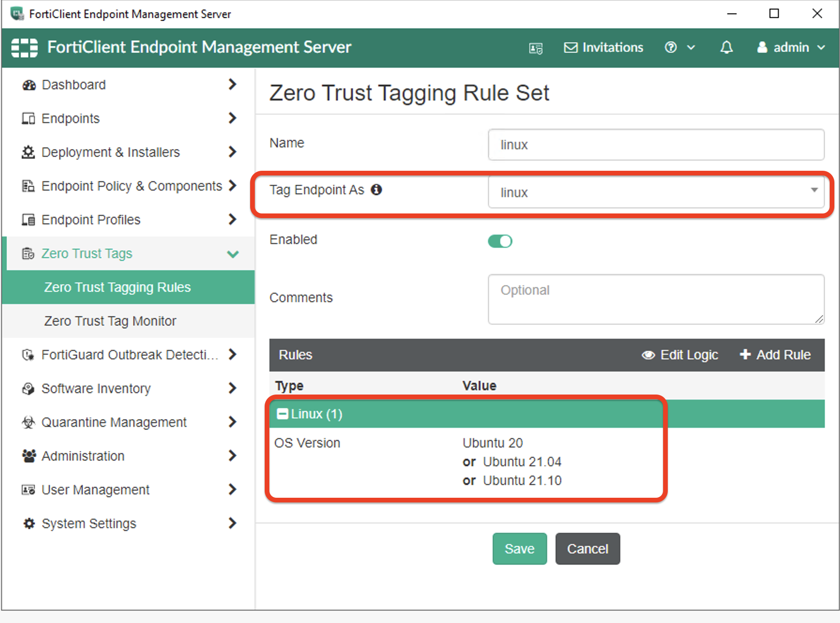Image resolution: width=840 pixels, height=623 pixels.
Task: Disable the Enabled toggle switch
Action: 500,241
